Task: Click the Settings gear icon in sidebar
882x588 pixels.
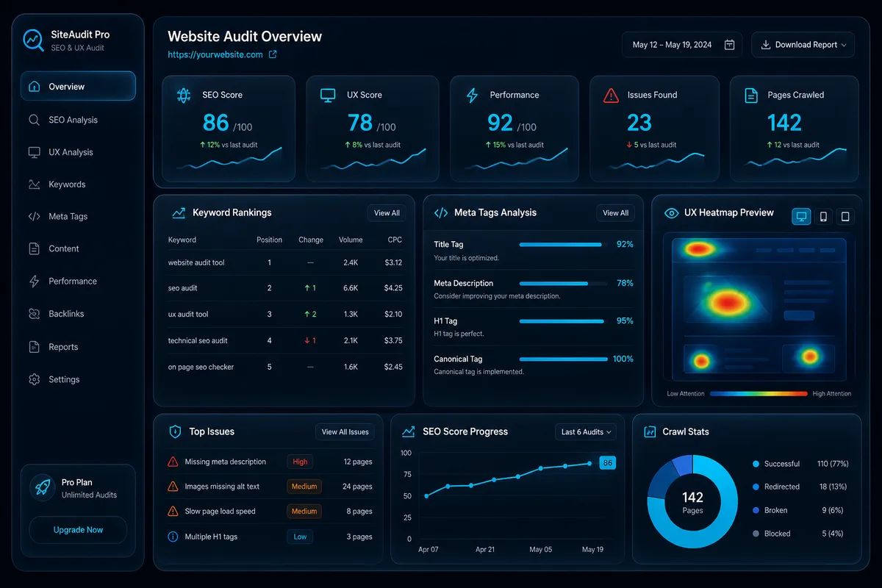Action: (x=34, y=379)
